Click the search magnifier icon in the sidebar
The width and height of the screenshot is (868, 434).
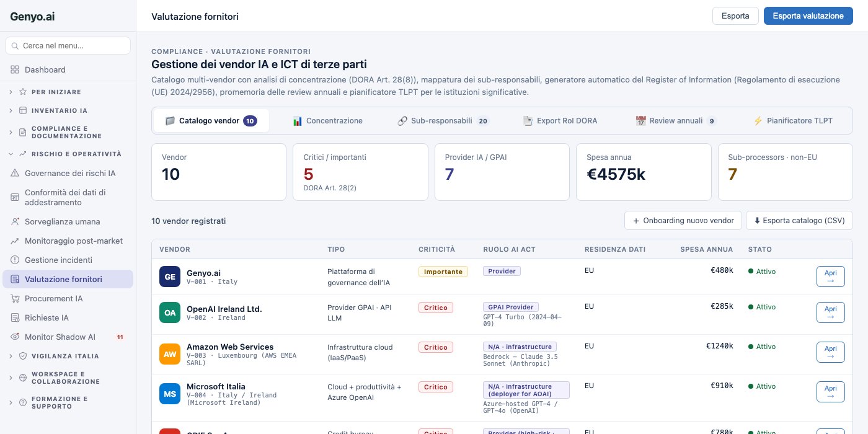[15, 45]
